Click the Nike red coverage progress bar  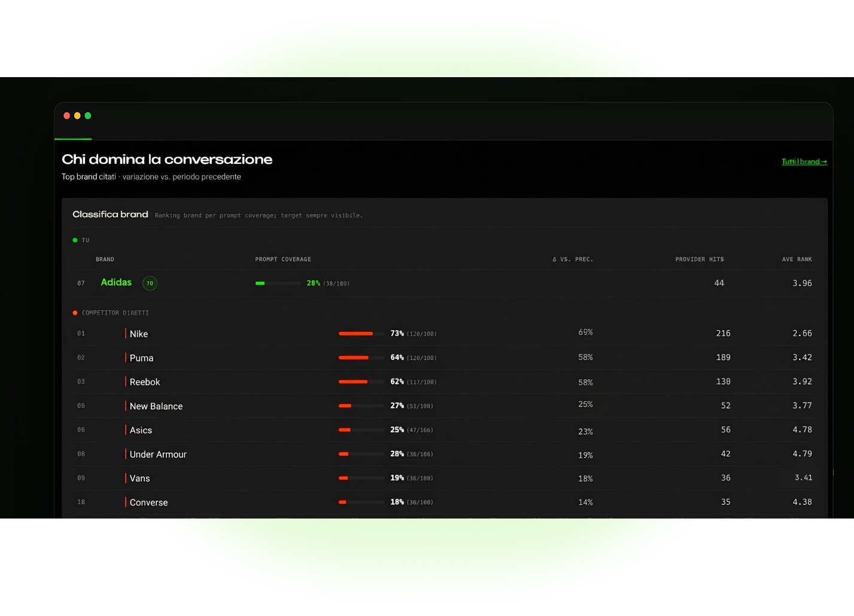[361, 334]
